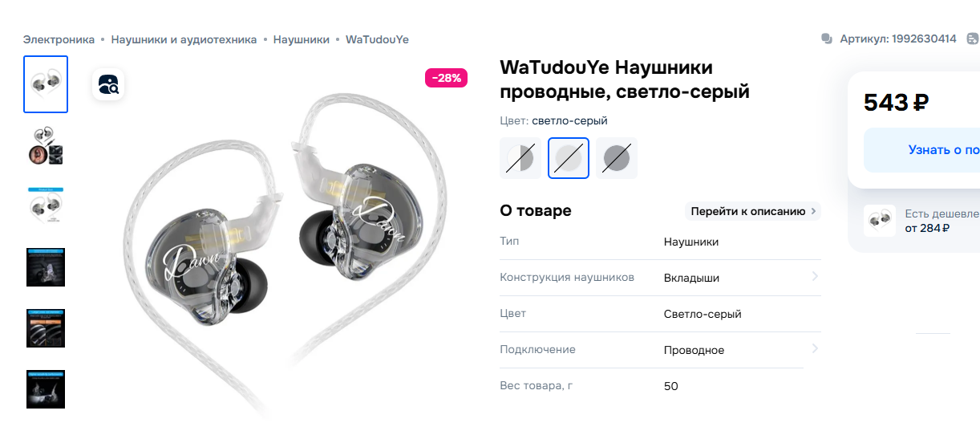Image resolution: width=980 pixels, height=431 pixels.
Task: Select the light-grey color swatch
Action: (x=569, y=158)
